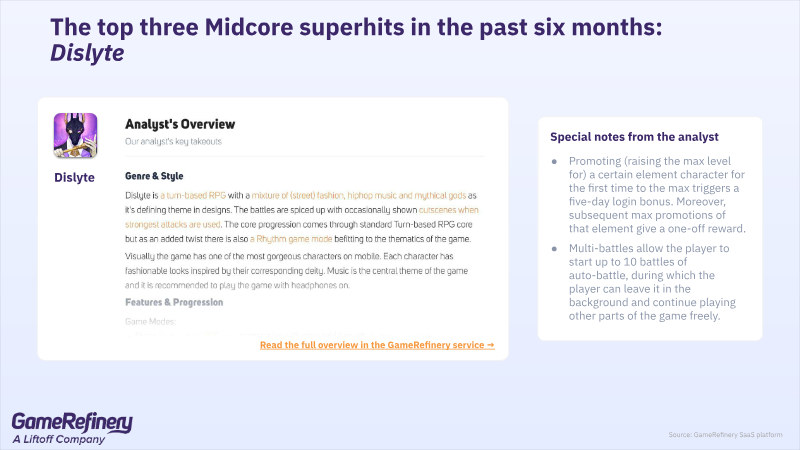Screen dimensions: 800x450
Task: Click 'Special notes from the analyst' heading
Action: pos(634,137)
